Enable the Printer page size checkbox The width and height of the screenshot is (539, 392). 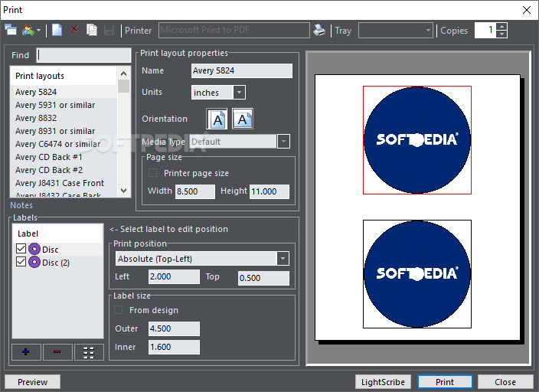click(152, 172)
